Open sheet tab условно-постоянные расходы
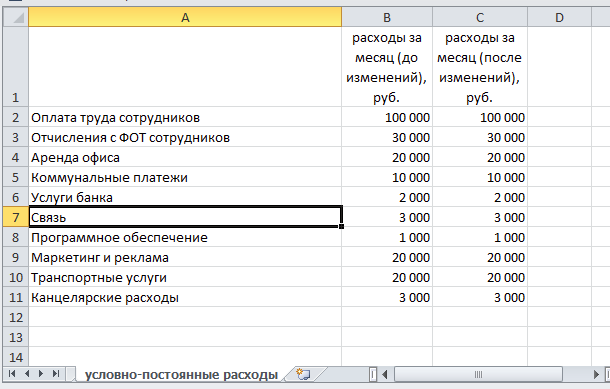This screenshot has height=389, width=610. (x=181, y=375)
